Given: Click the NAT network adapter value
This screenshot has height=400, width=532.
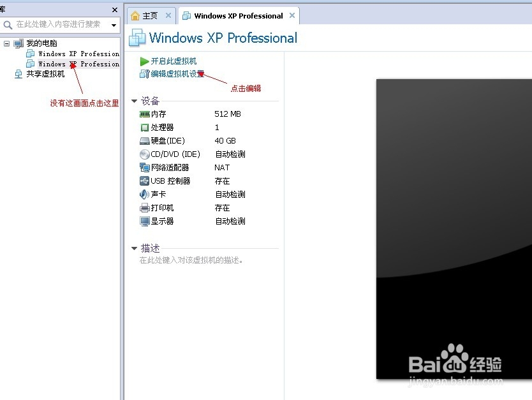Looking at the screenshot, I should tap(222, 168).
